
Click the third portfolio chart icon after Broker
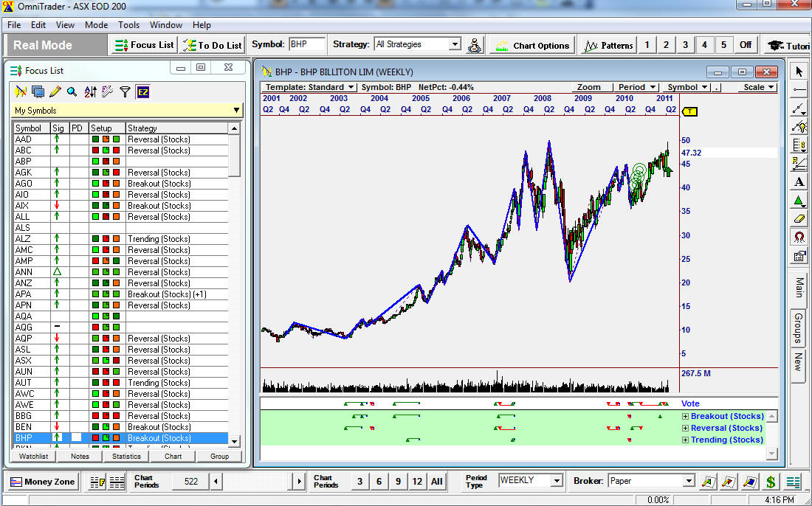[750, 482]
